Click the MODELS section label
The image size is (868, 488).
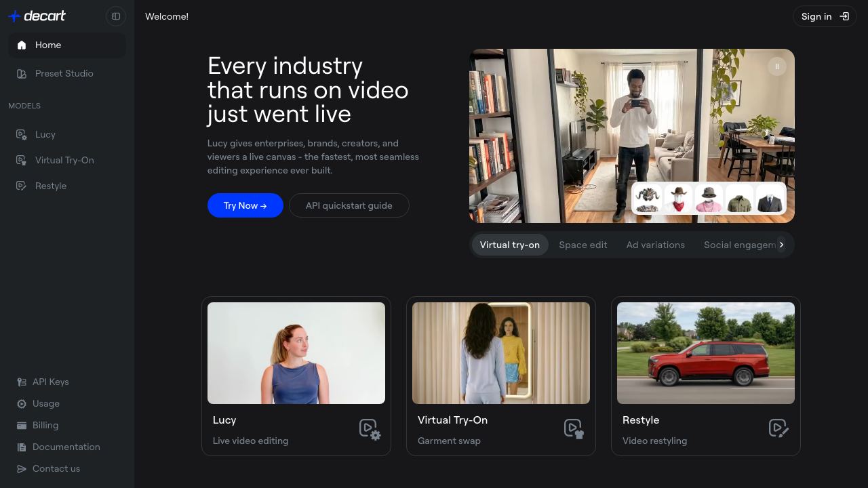click(24, 106)
